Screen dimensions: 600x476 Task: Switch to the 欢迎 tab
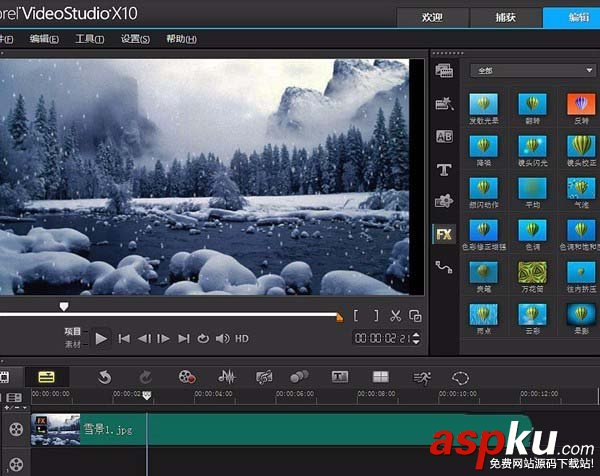pos(432,18)
